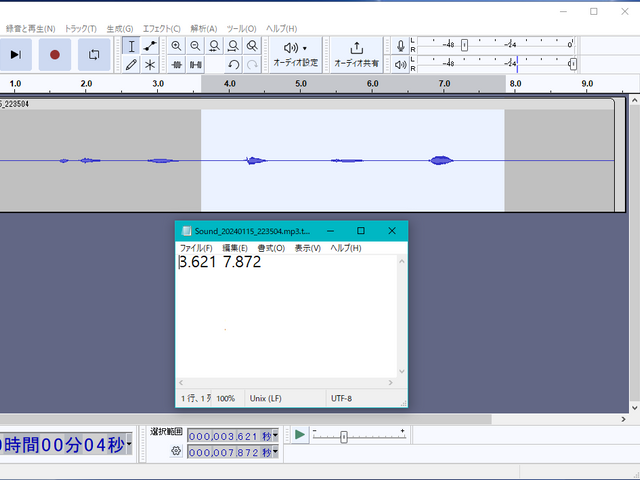
Task: Close the Notepad window
Action: (392, 231)
